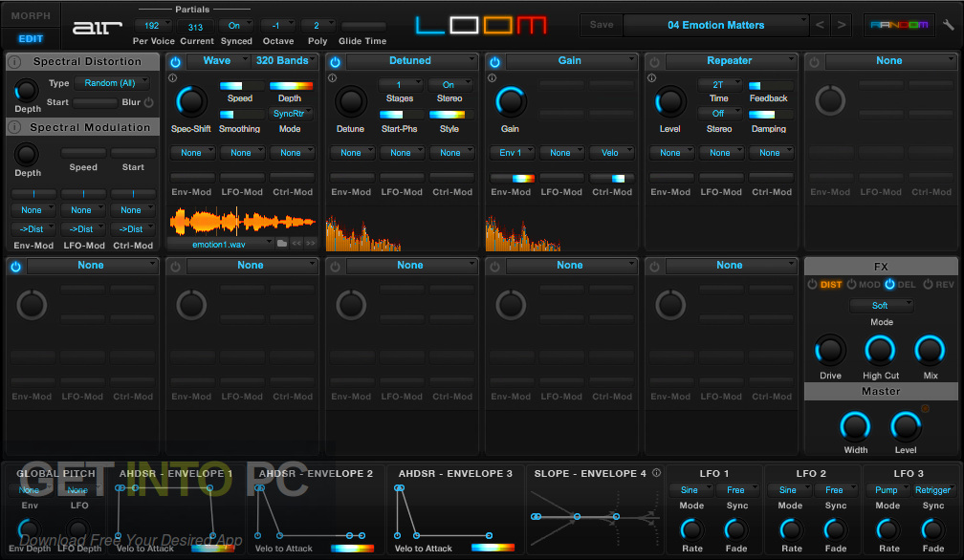Click the Wave module type selector

point(219,61)
